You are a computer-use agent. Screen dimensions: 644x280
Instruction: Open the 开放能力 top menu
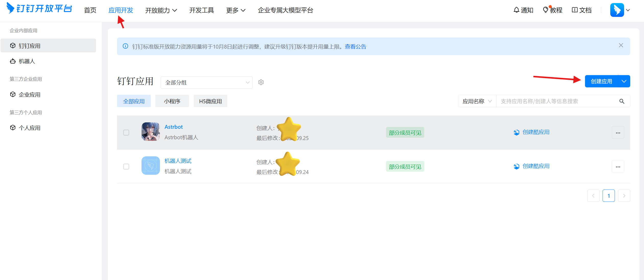point(161,10)
